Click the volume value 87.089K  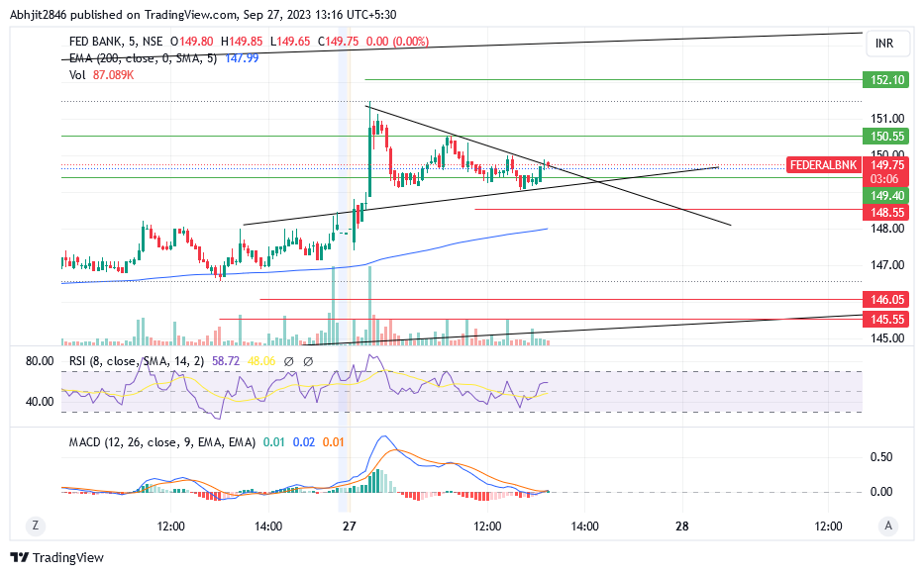pos(113,75)
